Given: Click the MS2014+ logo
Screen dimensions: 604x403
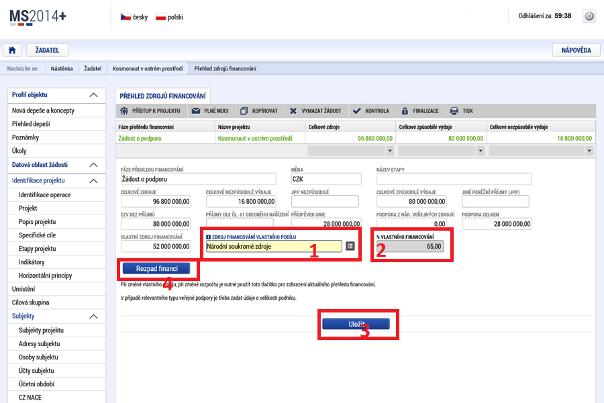Looking at the screenshot, I should pos(38,17).
